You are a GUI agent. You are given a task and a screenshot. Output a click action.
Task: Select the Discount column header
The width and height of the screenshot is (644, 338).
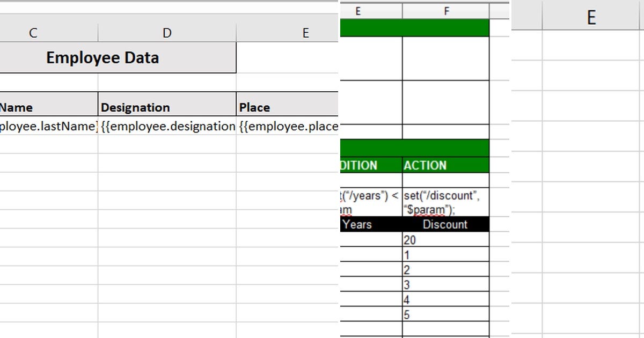pyautogui.click(x=445, y=224)
